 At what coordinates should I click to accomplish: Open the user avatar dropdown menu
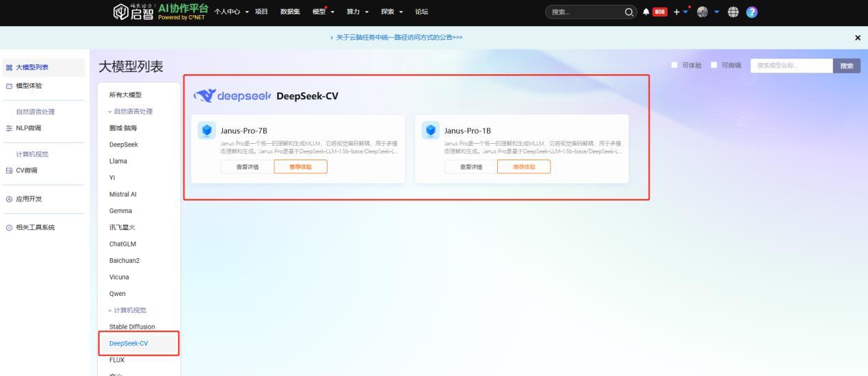point(700,12)
